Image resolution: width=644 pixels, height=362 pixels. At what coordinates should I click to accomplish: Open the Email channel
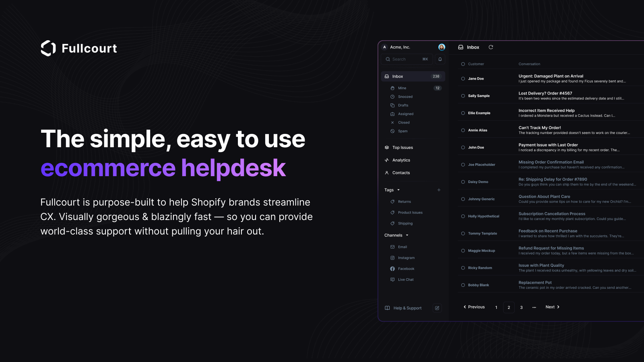[x=398, y=247]
